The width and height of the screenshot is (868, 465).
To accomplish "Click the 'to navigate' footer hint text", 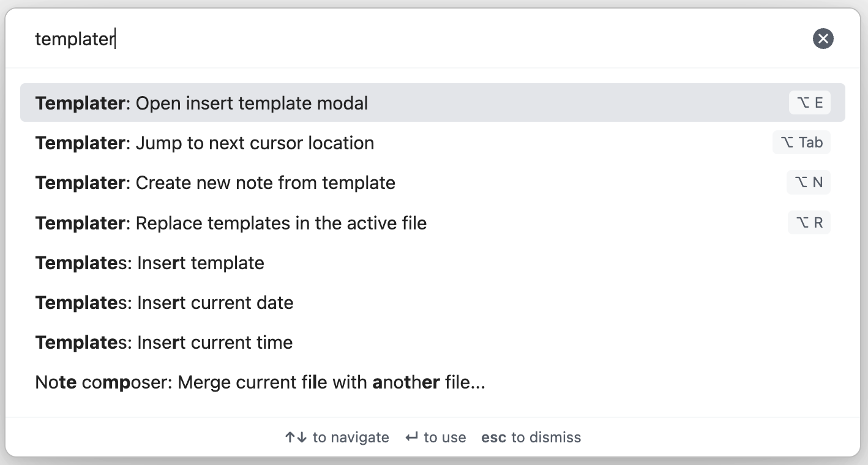I will coord(351,437).
